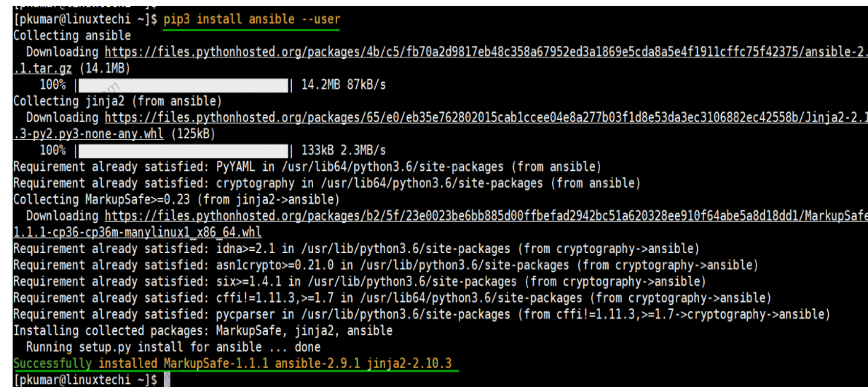Click the "Successfully installed MarkupSafe-1.1.1" line
This screenshot has width=868, height=387.
tap(237, 363)
